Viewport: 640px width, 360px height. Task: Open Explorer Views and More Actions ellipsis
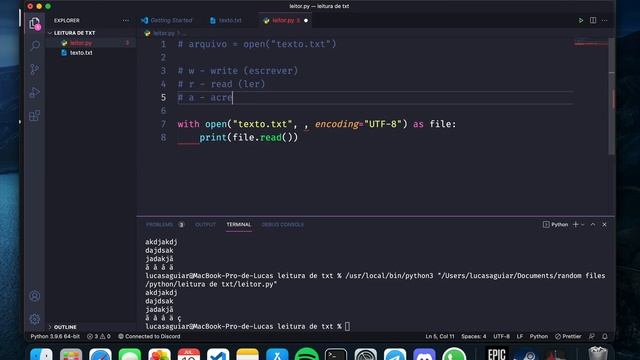point(125,20)
